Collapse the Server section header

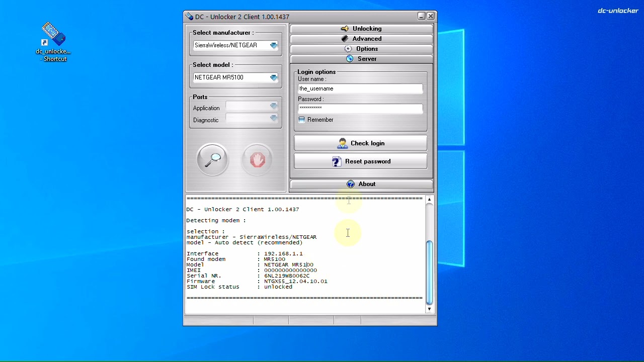point(361,59)
